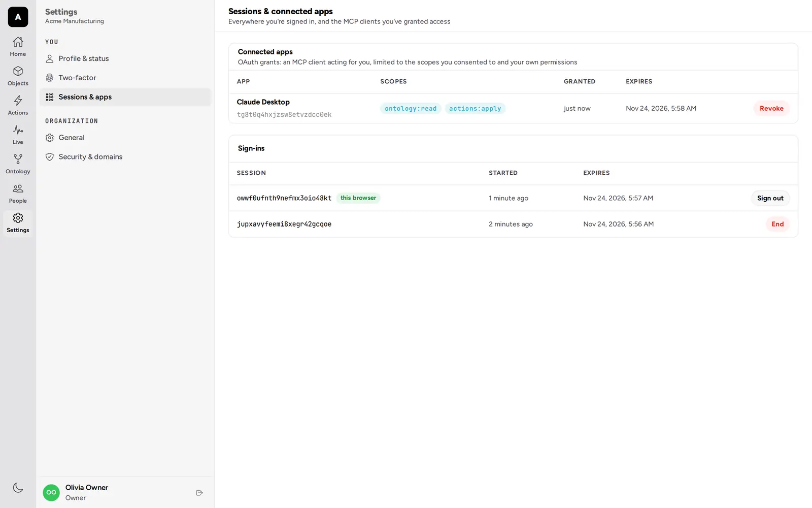Screen dimensions: 812x508
Task: Select the Settings gear in sidebar
Action: pos(18,218)
